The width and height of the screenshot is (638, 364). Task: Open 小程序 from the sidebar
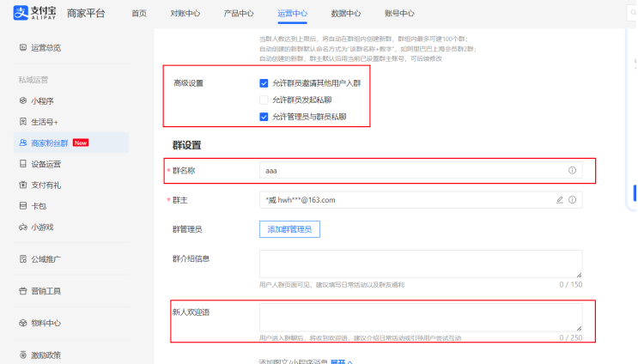[41, 100]
